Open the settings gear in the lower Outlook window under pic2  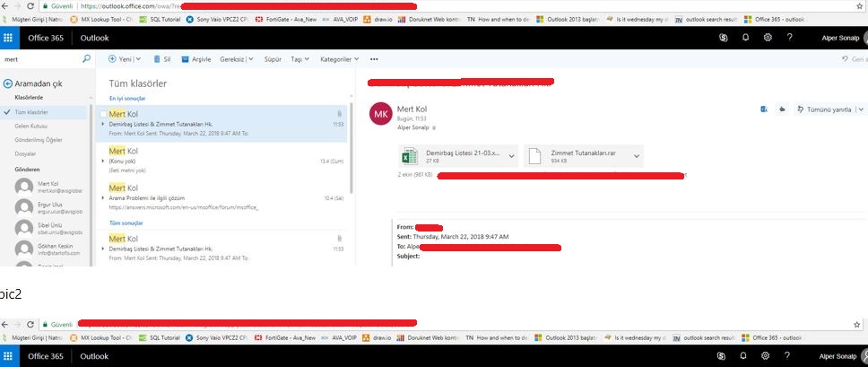(x=765, y=356)
